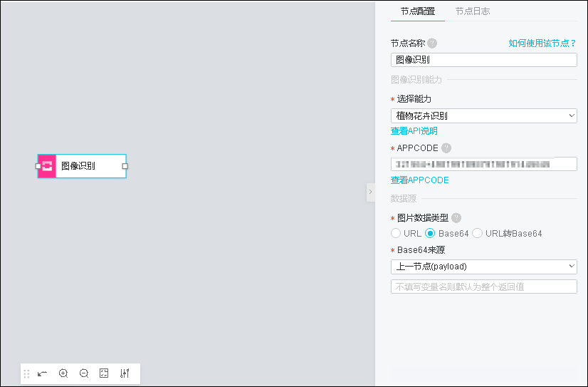Click the APPCODE input field
The height and width of the screenshot is (387, 588).
point(484,164)
